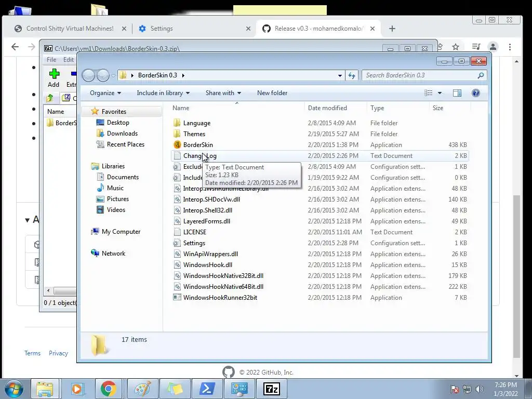Click the refresh button beside address bar

[352, 75]
